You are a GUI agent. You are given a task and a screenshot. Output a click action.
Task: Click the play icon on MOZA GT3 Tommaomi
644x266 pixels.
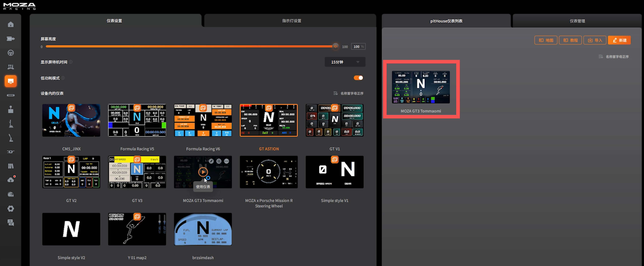click(203, 172)
